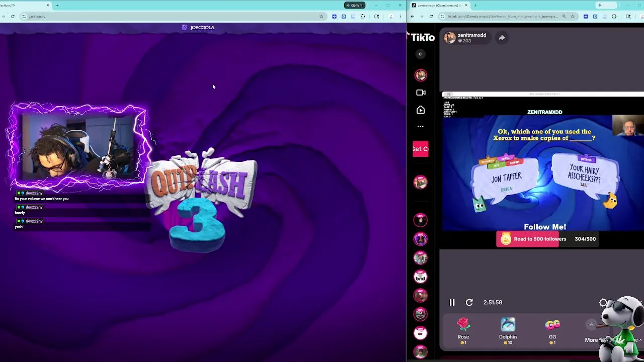The height and width of the screenshot is (362, 644).
Task: Send a Rose gift
Action: point(463,331)
